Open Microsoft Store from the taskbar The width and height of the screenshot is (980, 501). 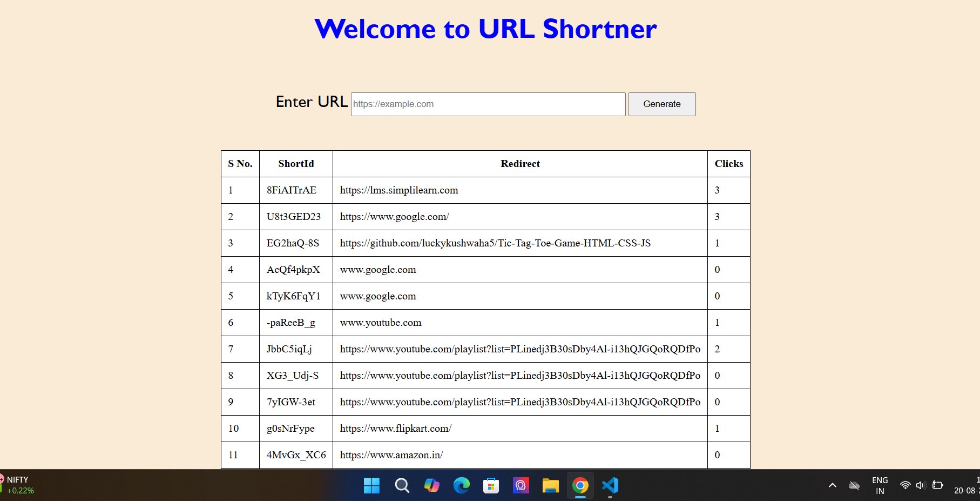[x=491, y=486]
